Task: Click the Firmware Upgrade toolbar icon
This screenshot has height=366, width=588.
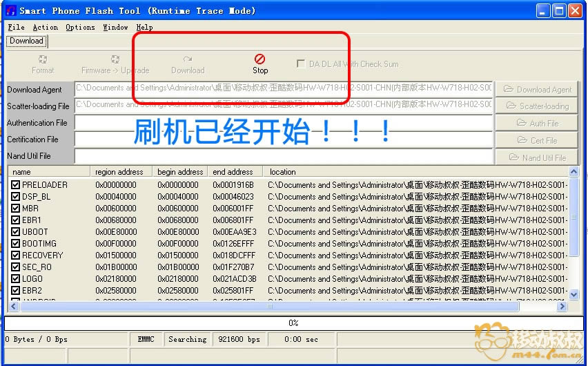Action: pos(115,59)
